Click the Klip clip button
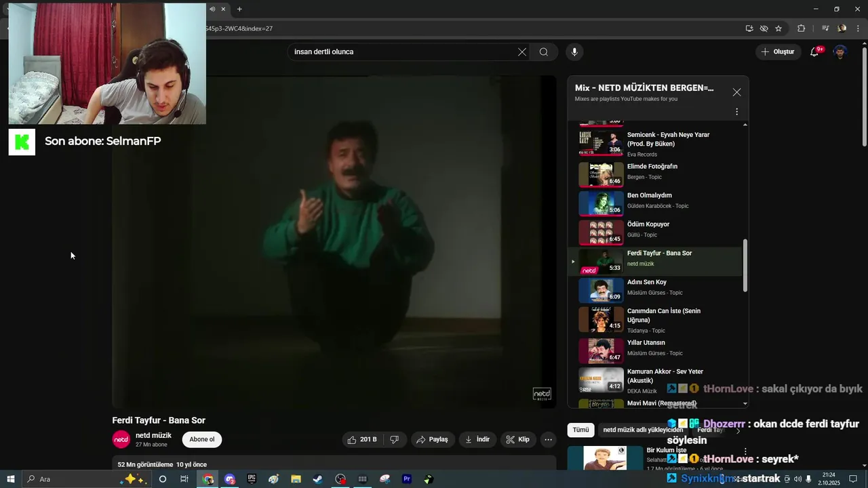 click(x=518, y=439)
